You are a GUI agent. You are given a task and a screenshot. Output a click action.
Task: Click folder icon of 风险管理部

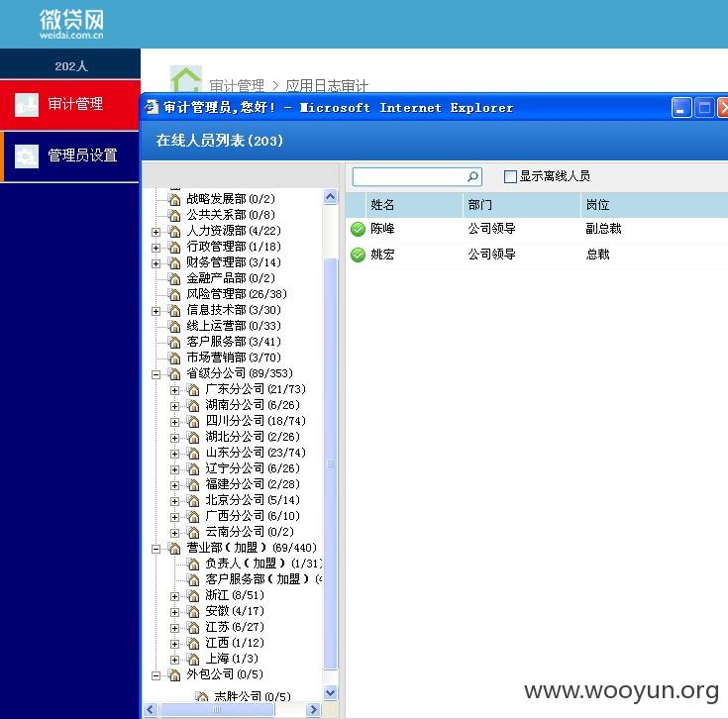174,294
